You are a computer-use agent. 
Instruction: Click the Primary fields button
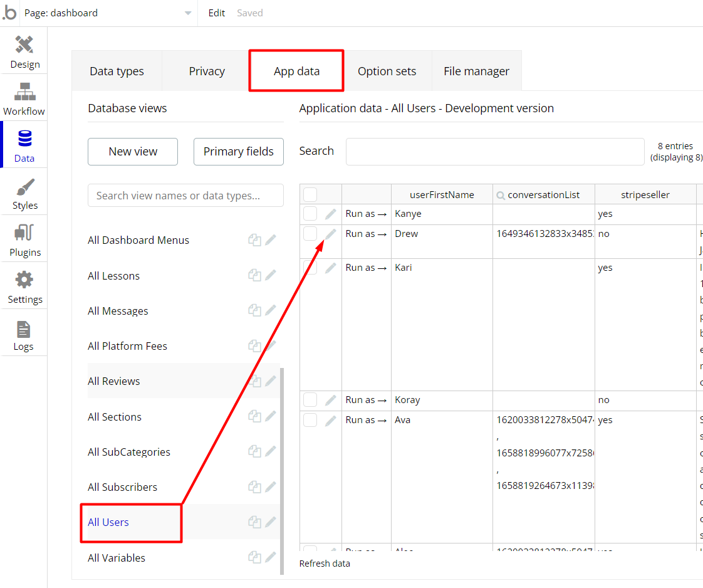point(239,152)
